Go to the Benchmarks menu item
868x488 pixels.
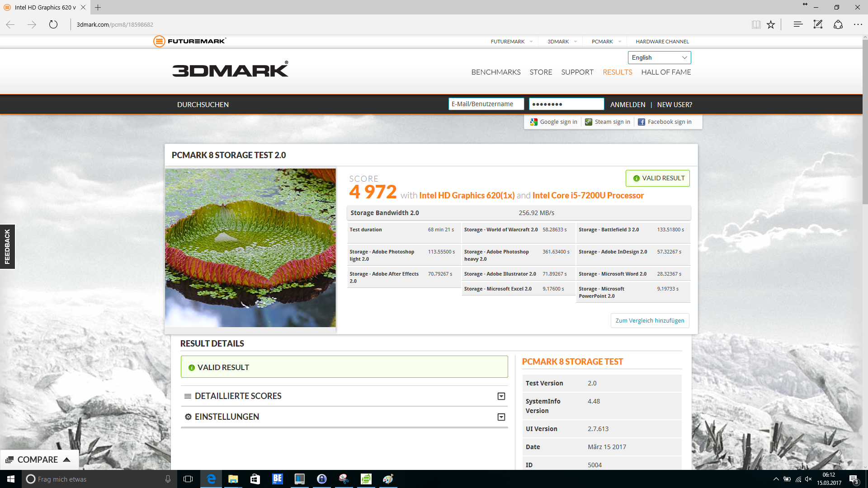pos(495,72)
